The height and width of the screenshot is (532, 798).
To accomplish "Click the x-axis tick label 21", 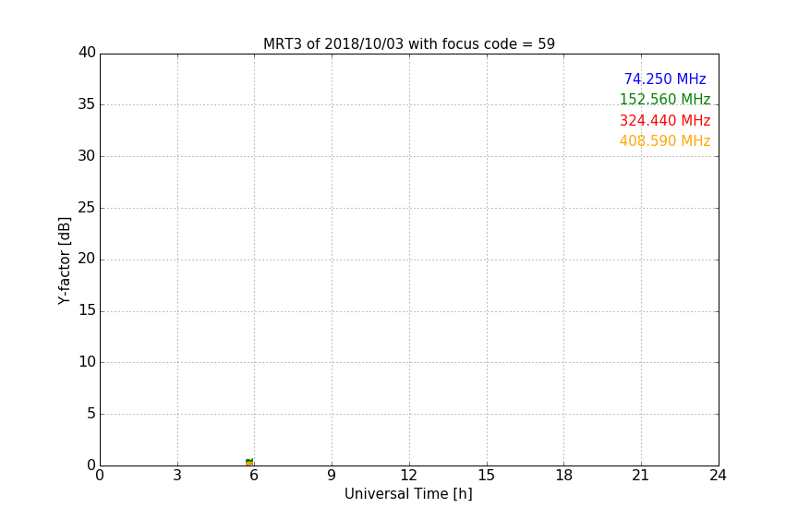I will tap(641, 476).
